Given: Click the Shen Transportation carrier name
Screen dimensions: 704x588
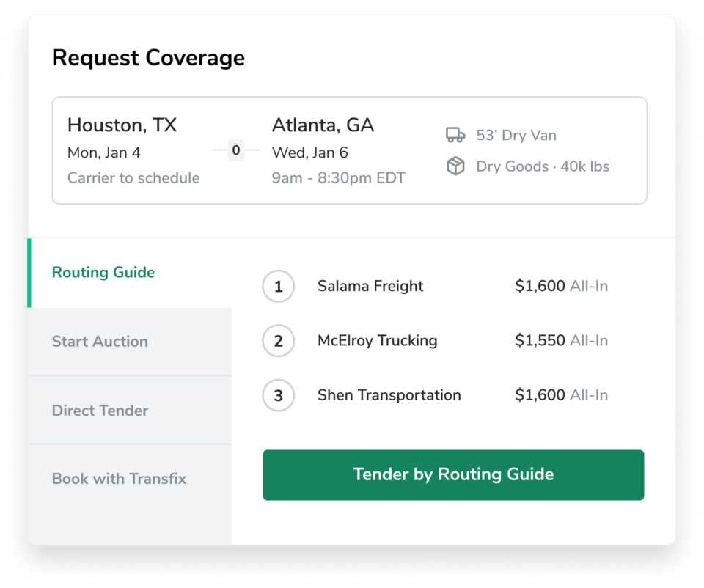Looking at the screenshot, I should 389,396.
